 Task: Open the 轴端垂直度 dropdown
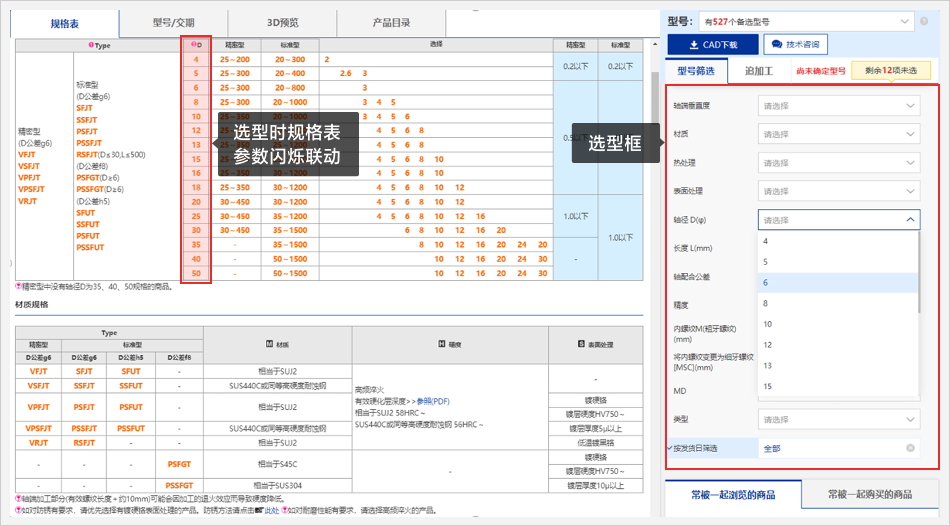(x=838, y=106)
